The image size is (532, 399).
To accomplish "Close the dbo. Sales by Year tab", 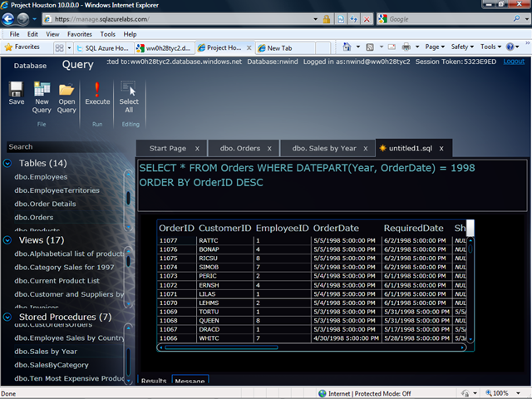I will [x=366, y=149].
